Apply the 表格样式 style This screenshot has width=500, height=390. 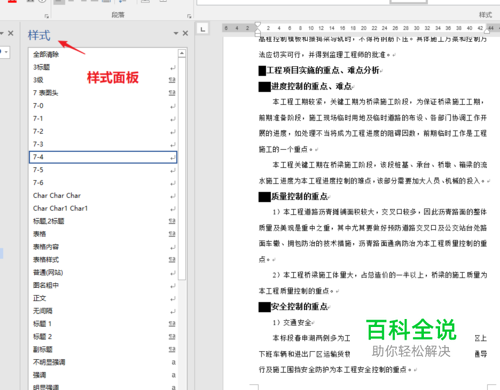tap(103, 260)
